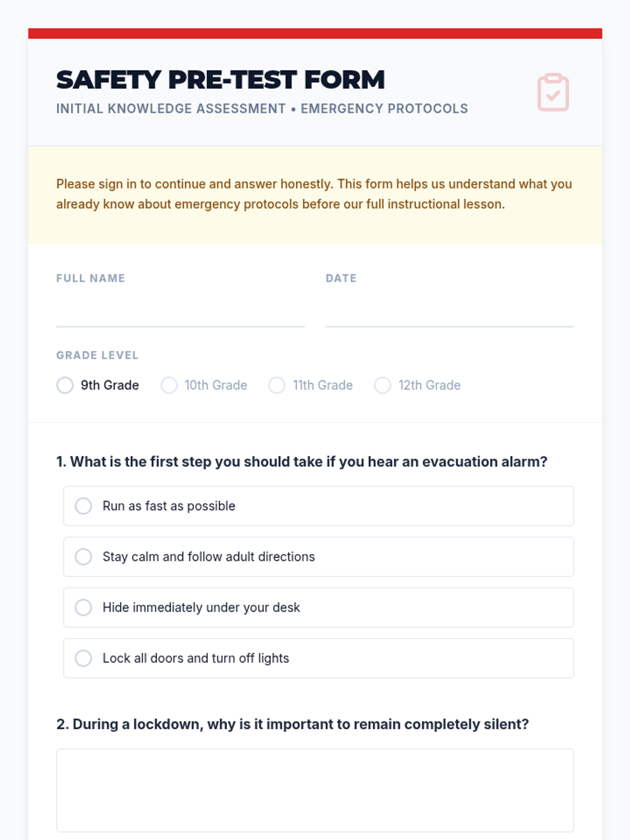Click the clipboard checkmark icon
630x840 pixels.
coord(553,92)
